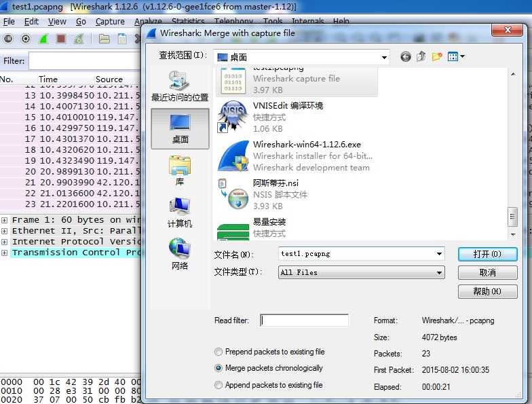Select packet row number 20
This screenshot has width=532, height=404.
pos(71,172)
